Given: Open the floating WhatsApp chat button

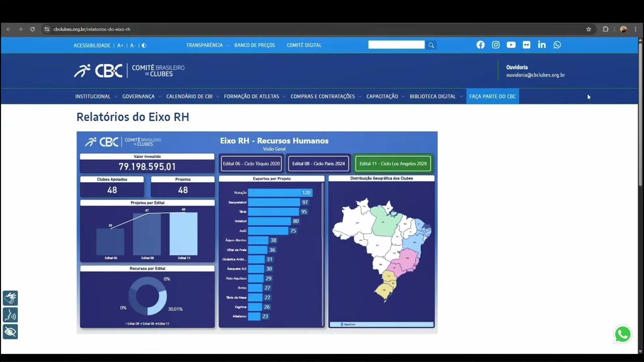Looking at the screenshot, I should coord(623,334).
